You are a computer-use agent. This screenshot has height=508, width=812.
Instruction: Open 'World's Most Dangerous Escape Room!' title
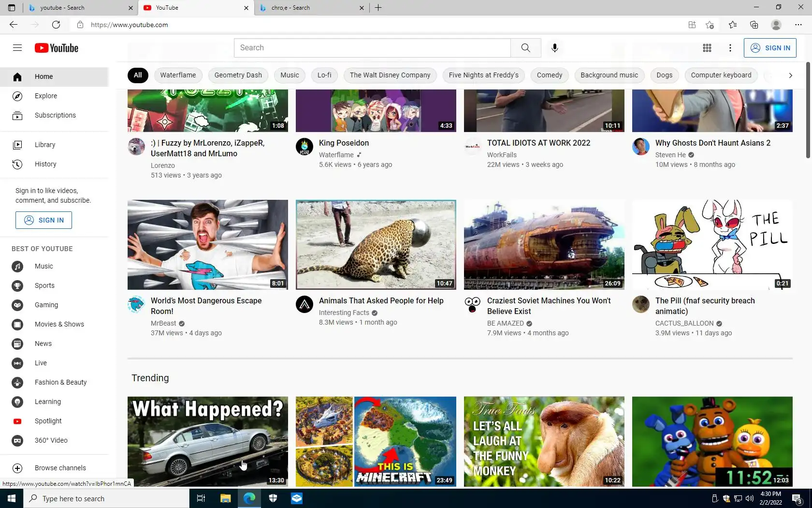coord(206,306)
